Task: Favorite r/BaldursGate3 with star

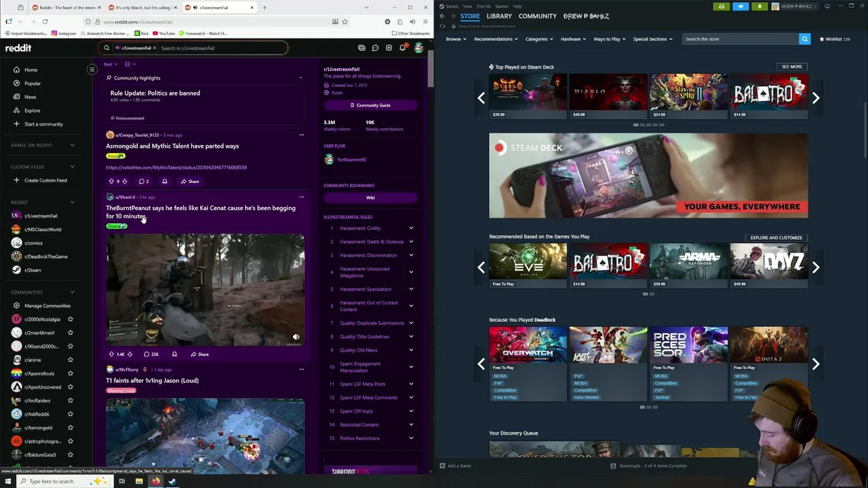Action: click(x=70, y=455)
